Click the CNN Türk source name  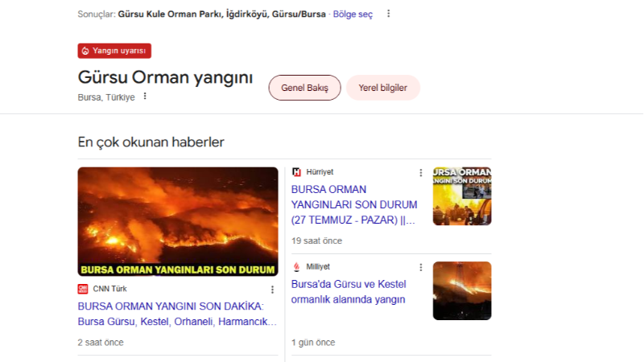[x=109, y=289]
